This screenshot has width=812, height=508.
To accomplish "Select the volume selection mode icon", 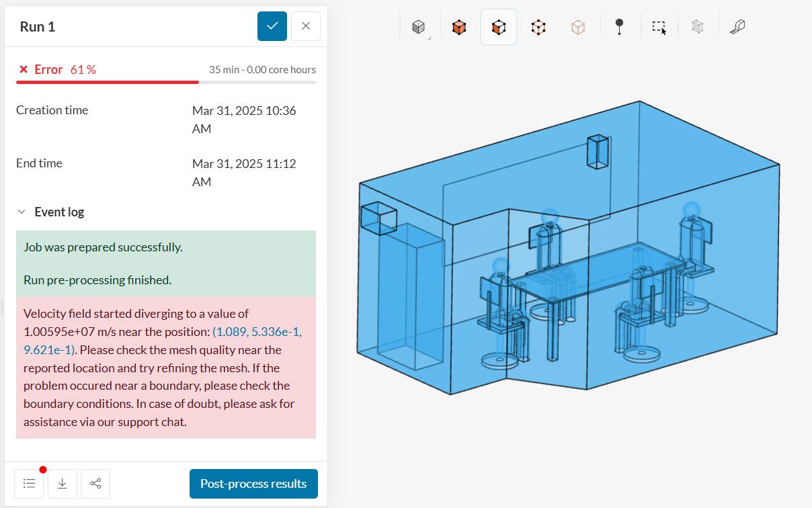I will (x=459, y=27).
